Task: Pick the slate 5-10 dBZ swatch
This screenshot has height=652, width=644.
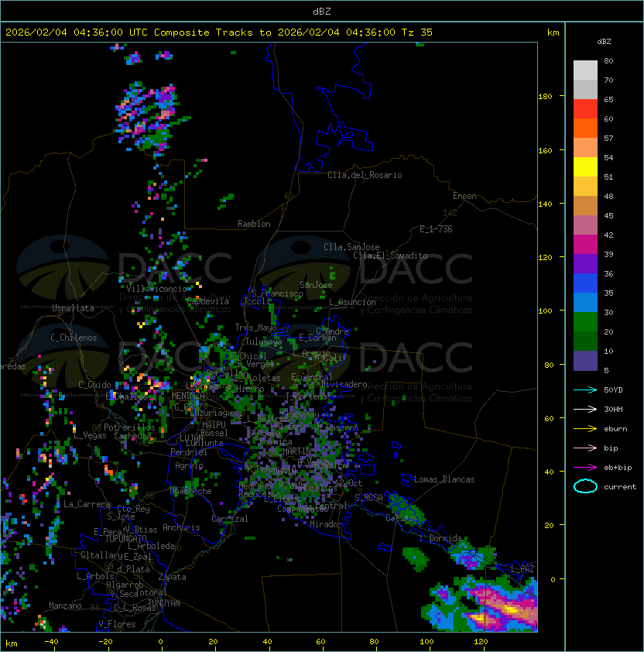Action: point(585,361)
